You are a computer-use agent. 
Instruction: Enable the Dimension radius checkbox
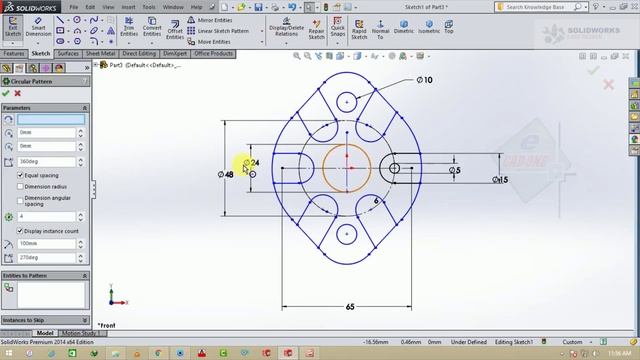click(x=20, y=187)
